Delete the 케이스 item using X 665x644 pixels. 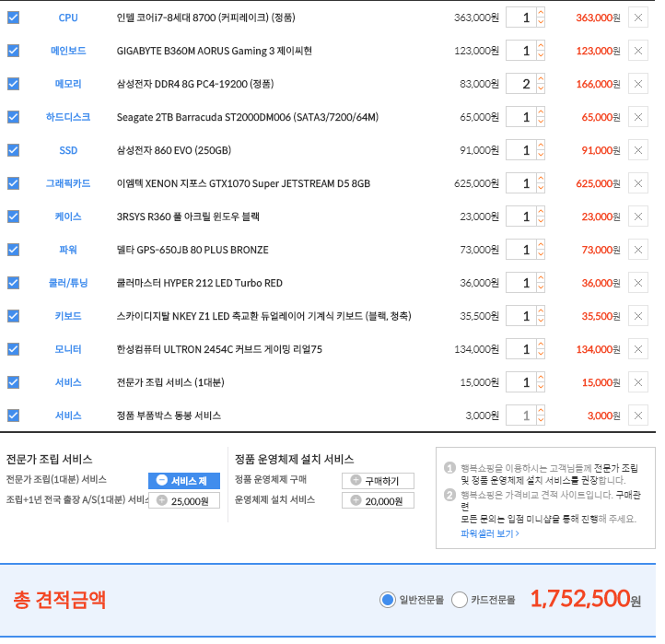coord(638,217)
